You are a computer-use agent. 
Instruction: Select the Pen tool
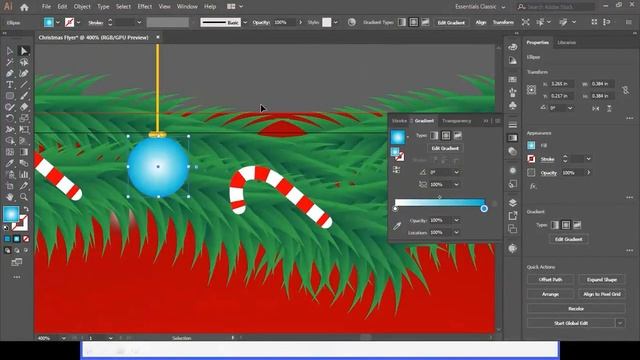[x=9, y=73]
